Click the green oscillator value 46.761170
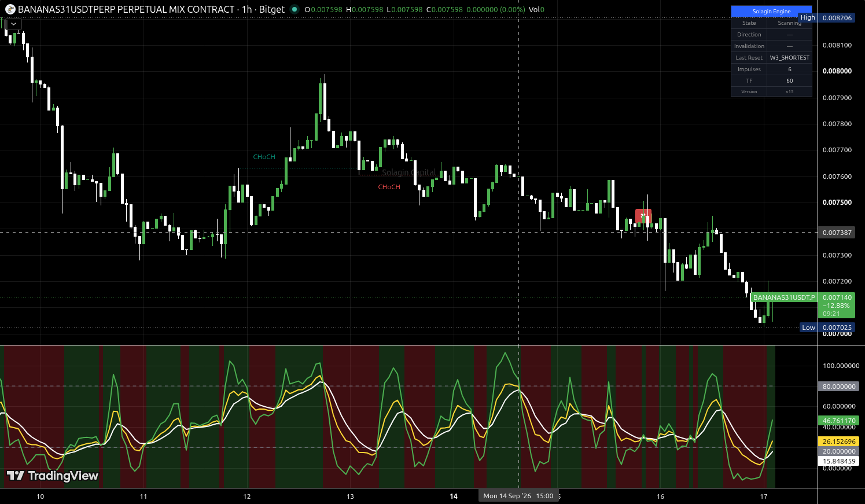 click(839, 421)
